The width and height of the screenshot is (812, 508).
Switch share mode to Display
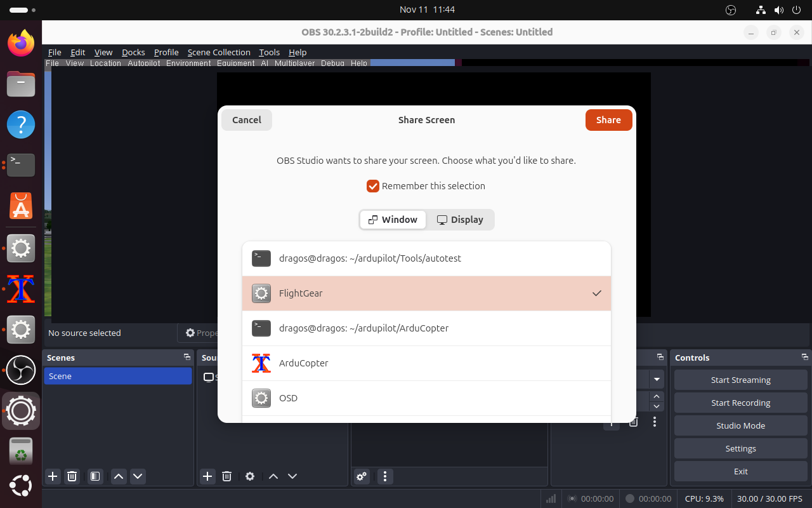click(460, 220)
